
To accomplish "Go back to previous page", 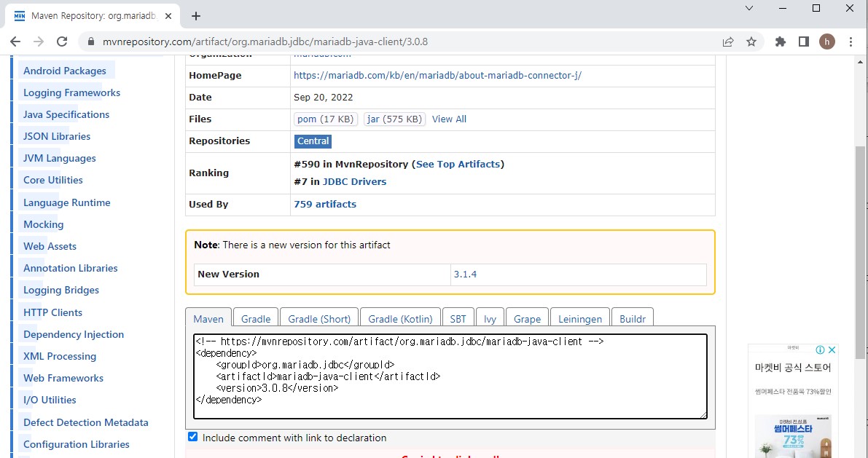I will (x=15, y=42).
